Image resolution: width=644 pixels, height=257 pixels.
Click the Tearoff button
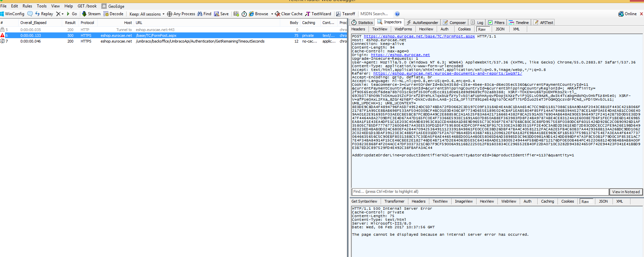click(345, 14)
